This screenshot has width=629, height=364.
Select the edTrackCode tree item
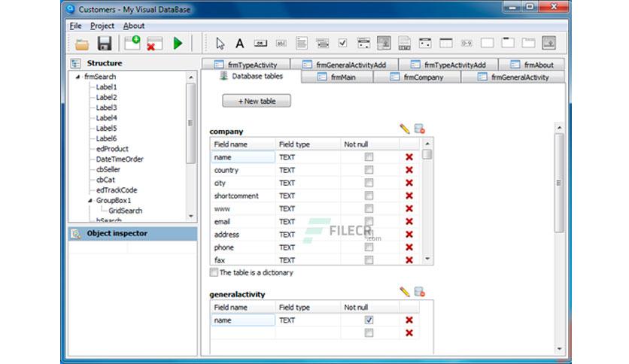point(117,190)
